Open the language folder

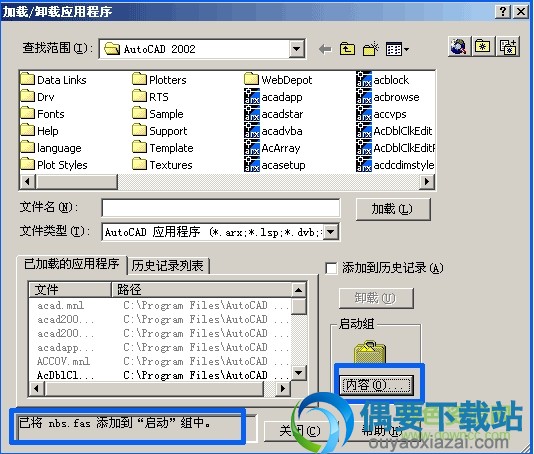click(51, 148)
